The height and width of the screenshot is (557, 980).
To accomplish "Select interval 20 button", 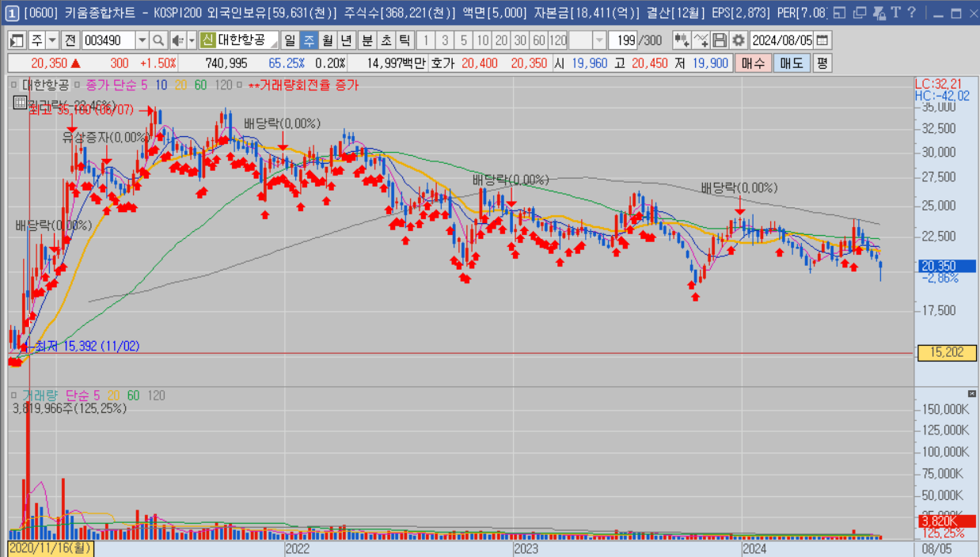I will [x=501, y=41].
